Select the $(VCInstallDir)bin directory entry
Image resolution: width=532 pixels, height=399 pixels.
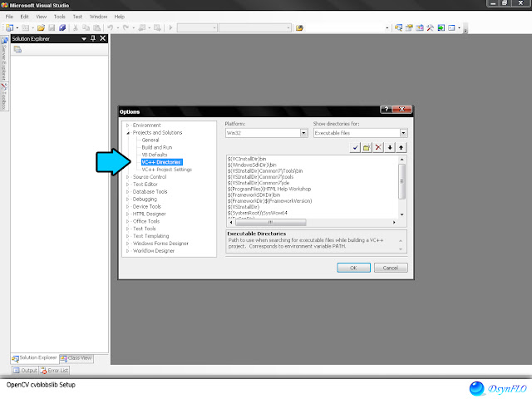point(247,159)
